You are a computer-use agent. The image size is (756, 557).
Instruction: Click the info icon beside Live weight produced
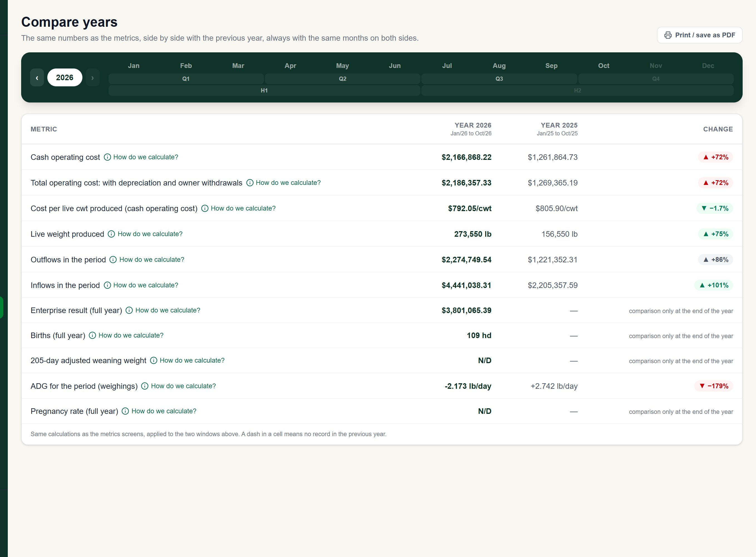click(x=112, y=234)
